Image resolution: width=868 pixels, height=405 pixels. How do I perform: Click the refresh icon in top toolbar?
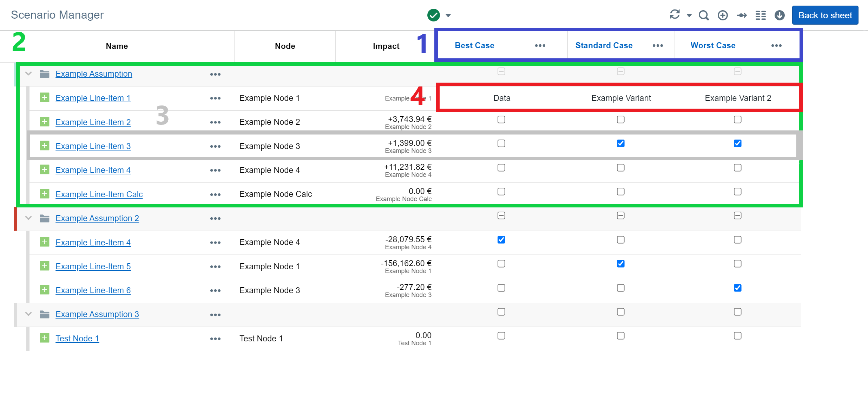(x=675, y=15)
